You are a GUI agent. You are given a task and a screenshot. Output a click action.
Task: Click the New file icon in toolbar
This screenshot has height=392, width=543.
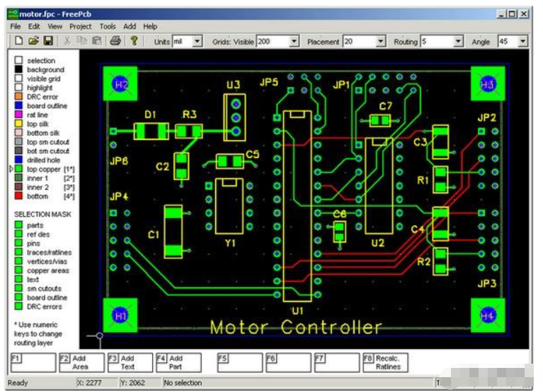(x=19, y=42)
